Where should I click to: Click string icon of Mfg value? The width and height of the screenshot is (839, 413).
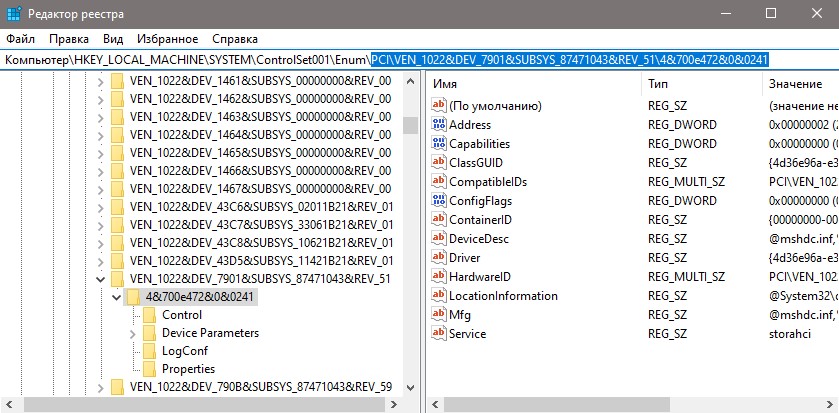pos(439,315)
